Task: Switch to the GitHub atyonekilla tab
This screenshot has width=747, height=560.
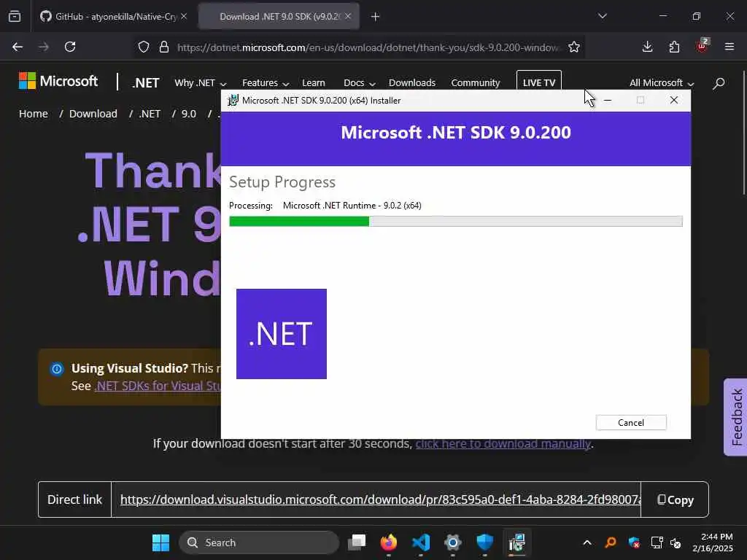Action: (113, 17)
